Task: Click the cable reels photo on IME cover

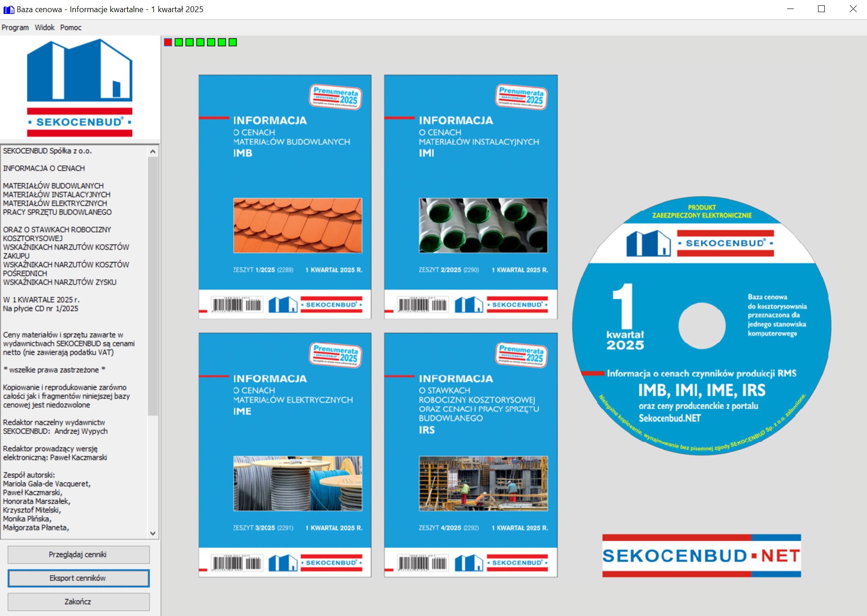Action: (x=297, y=483)
